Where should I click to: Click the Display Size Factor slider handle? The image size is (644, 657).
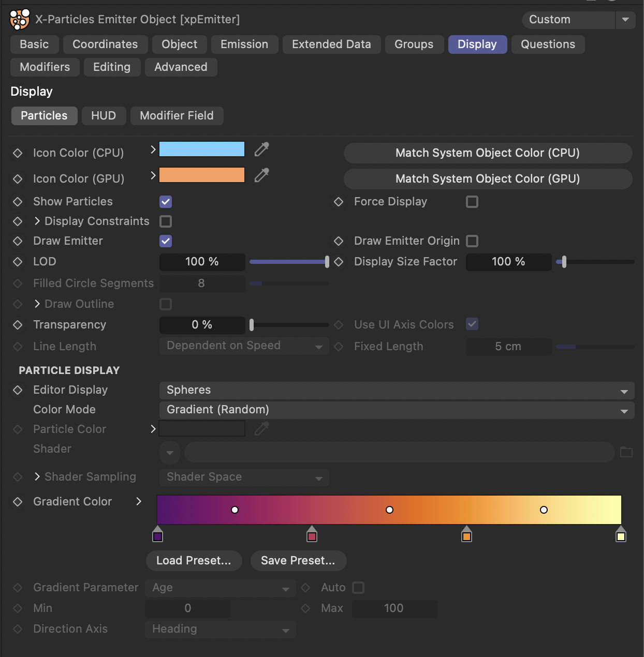(x=564, y=262)
